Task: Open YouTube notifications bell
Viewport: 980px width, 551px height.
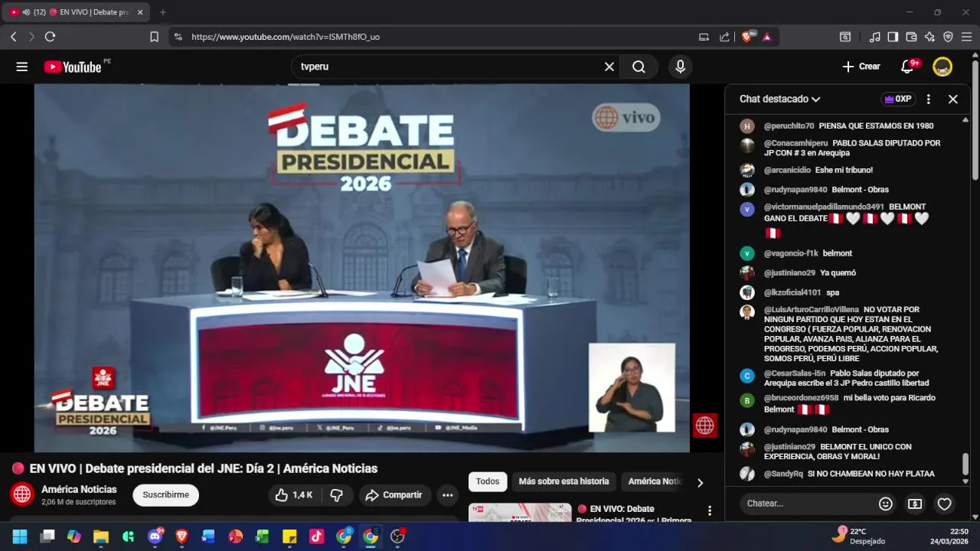Action: (x=907, y=67)
